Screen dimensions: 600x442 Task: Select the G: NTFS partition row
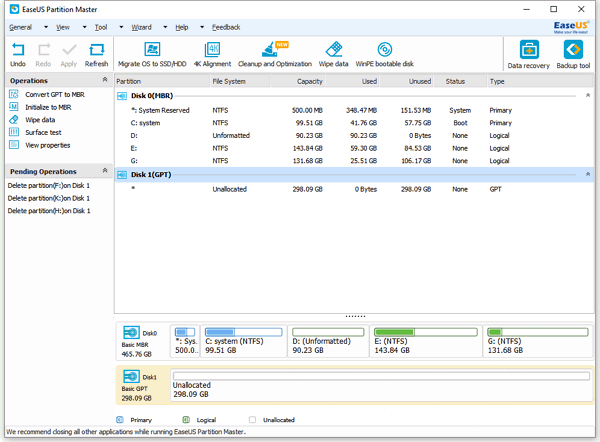coord(354,161)
